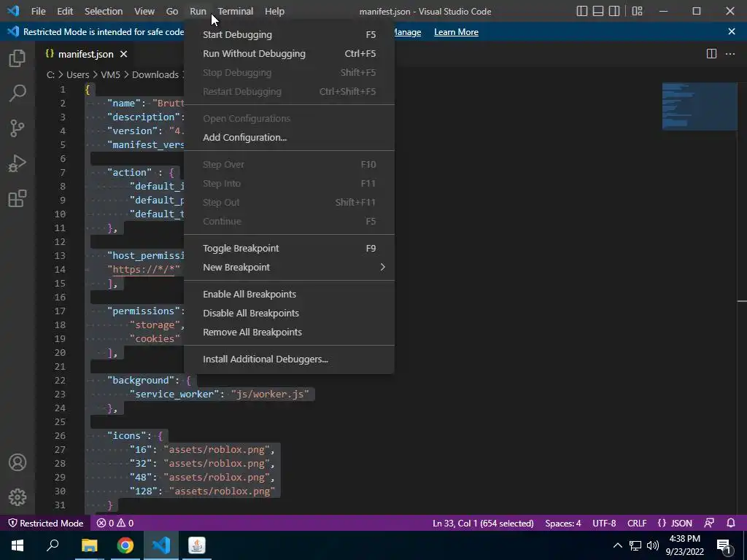The image size is (747, 560).
Task: Click the Learn More link in banner
Action: [x=456, y=32]
